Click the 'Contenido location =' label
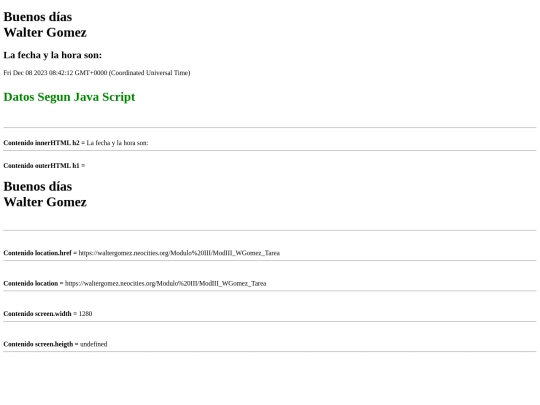Screen dimensions: 540x405 [x=33, y=283]
